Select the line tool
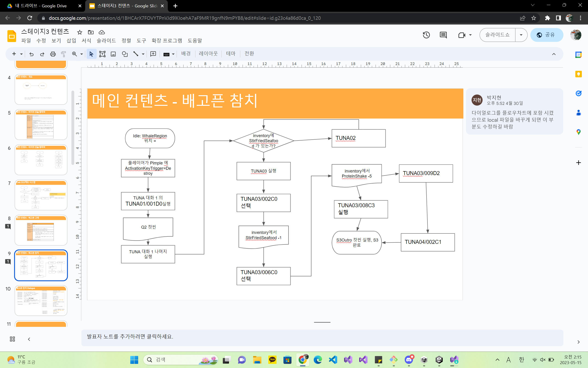 [136, 54]
